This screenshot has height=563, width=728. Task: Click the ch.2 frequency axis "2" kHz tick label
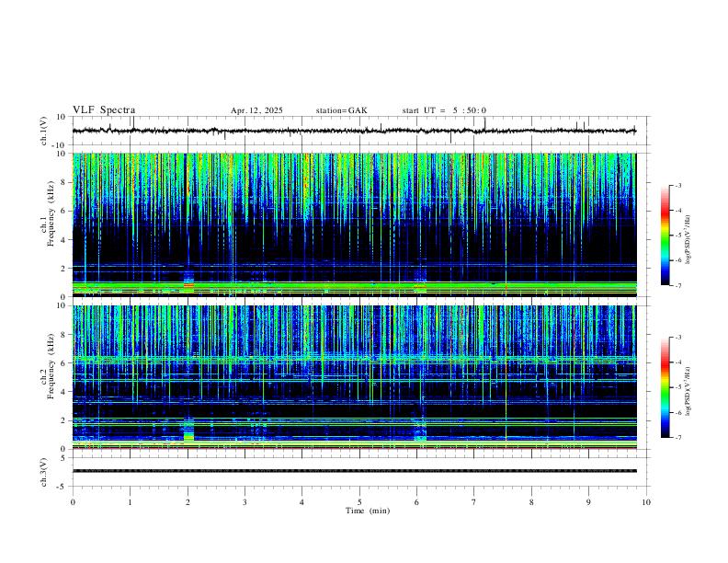click(63, 420)
